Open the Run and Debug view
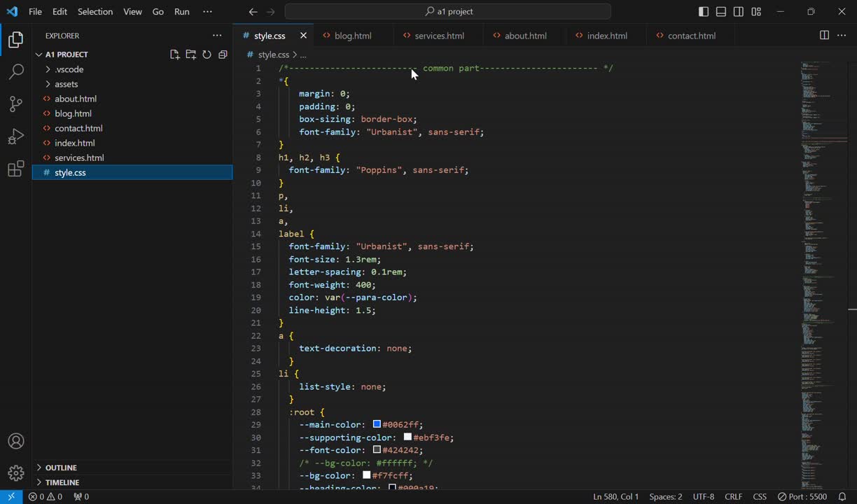The height and width of the screenshot is (504, 857). coord(15,136)
